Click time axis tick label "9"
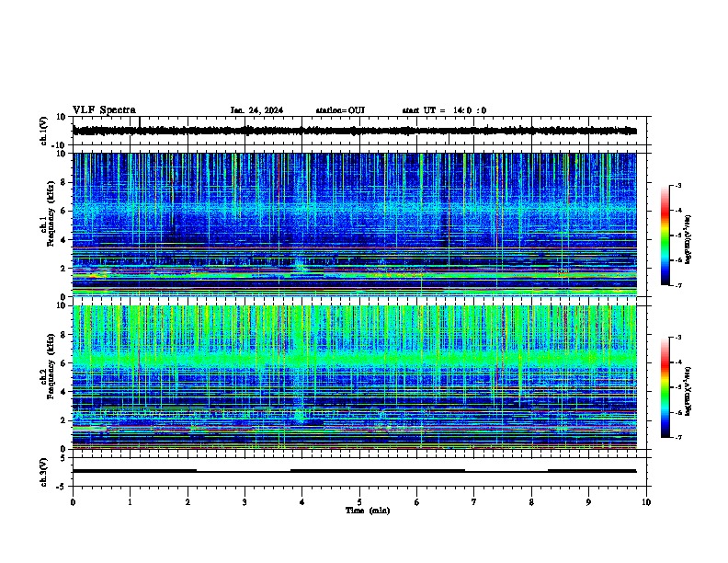 (588, 502)
